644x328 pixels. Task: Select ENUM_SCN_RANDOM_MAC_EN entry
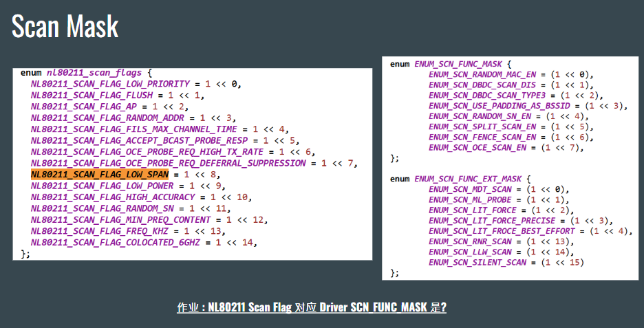(x=511, y=75)
